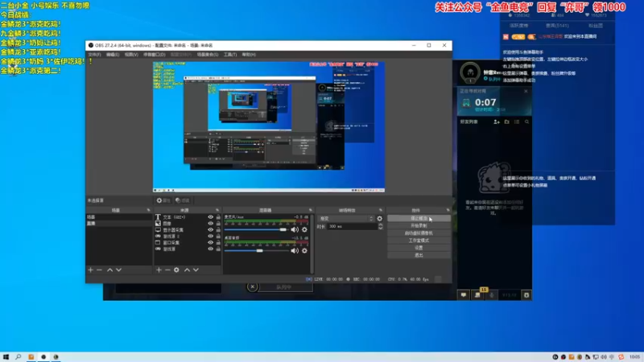644x362 pixels.
Task: Pop out the 来源 dock panel icon
Action: (x=217, y=210)
